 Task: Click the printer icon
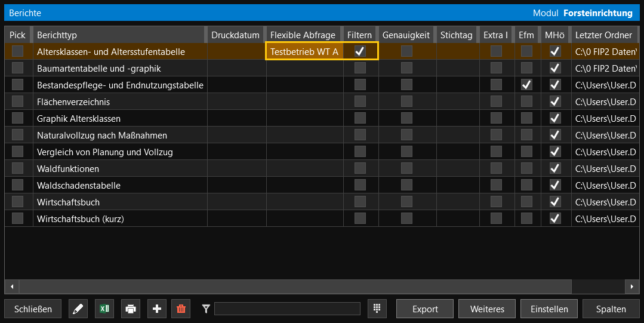131,309
